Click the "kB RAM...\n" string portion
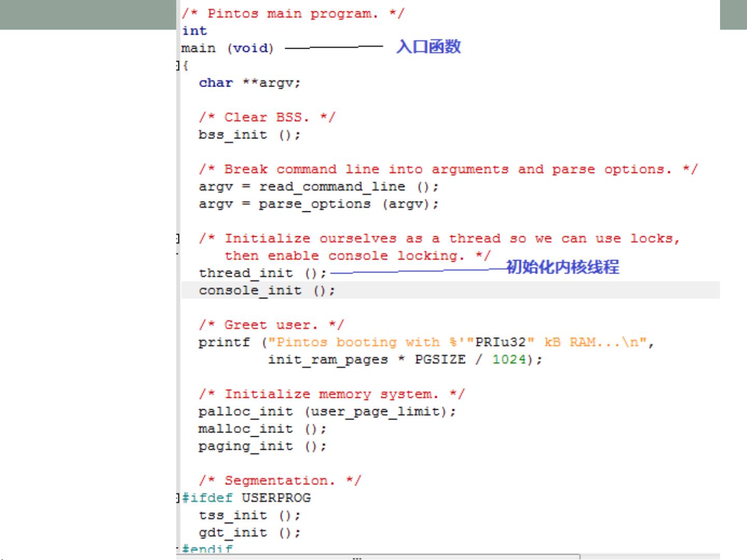Image resolution: width=747 pixels, height=560 pixels. 591,342
